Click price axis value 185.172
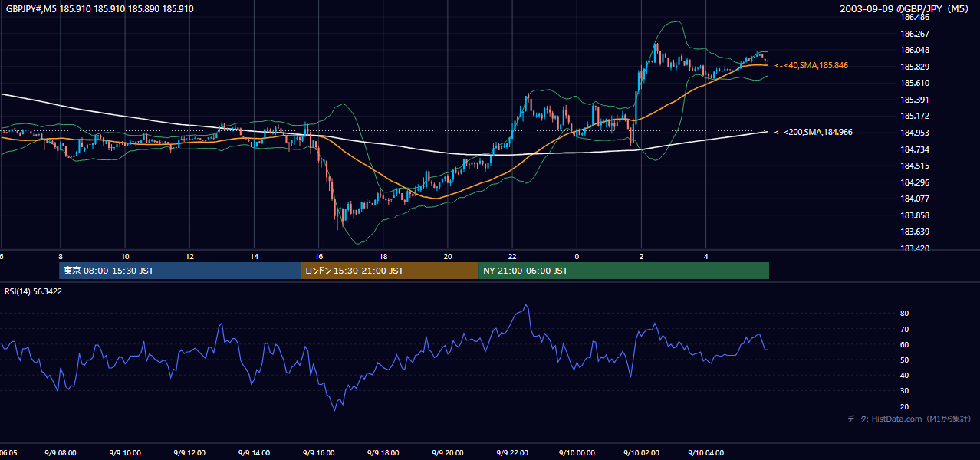Image resolution: width=980 pixels, height=460 pixels. click(x=914, y=116)
